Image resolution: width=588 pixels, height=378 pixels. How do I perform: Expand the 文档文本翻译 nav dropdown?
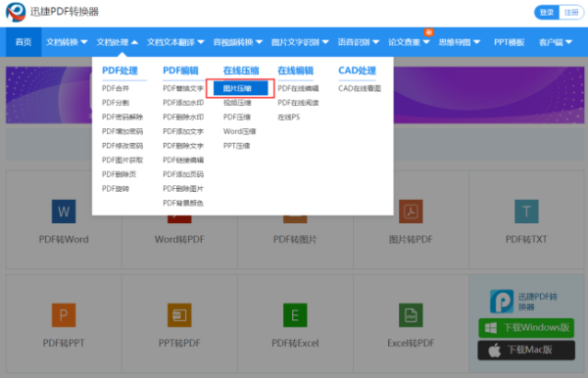coord(175,42)
